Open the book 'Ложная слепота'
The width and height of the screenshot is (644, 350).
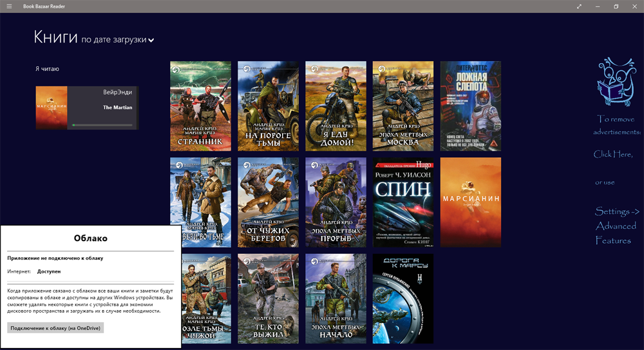(x=471, y=106)
